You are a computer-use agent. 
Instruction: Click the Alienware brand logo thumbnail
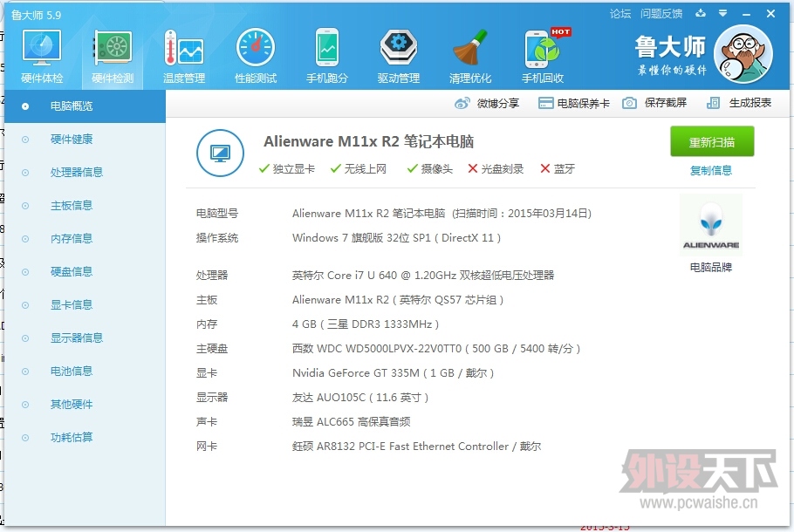[711, 225]
